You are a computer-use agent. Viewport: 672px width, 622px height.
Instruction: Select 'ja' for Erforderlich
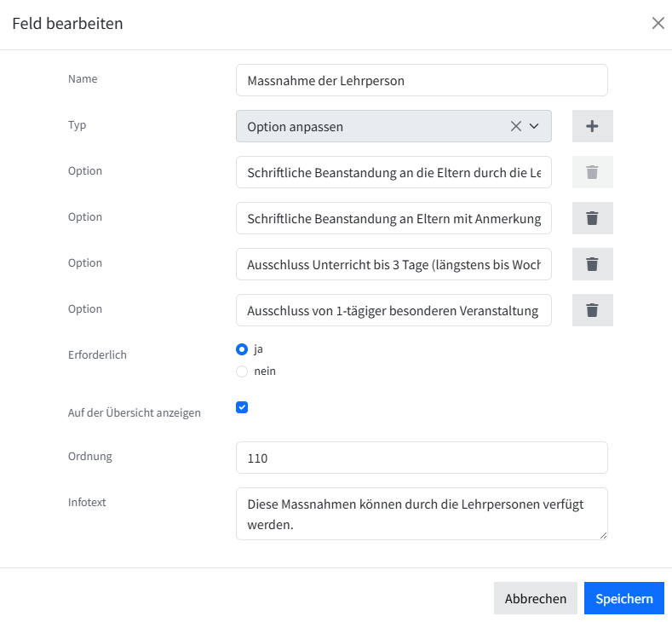point(242,349)
